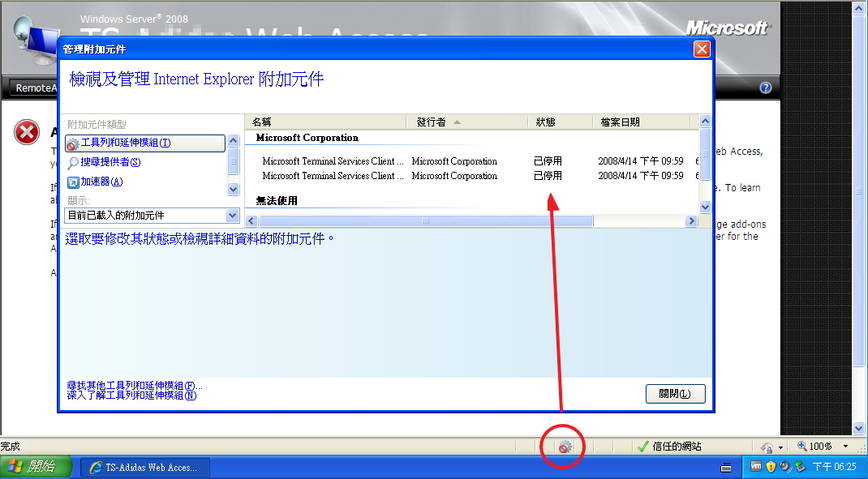Click the add-on type list scroll-down arrow

(233, 189)
